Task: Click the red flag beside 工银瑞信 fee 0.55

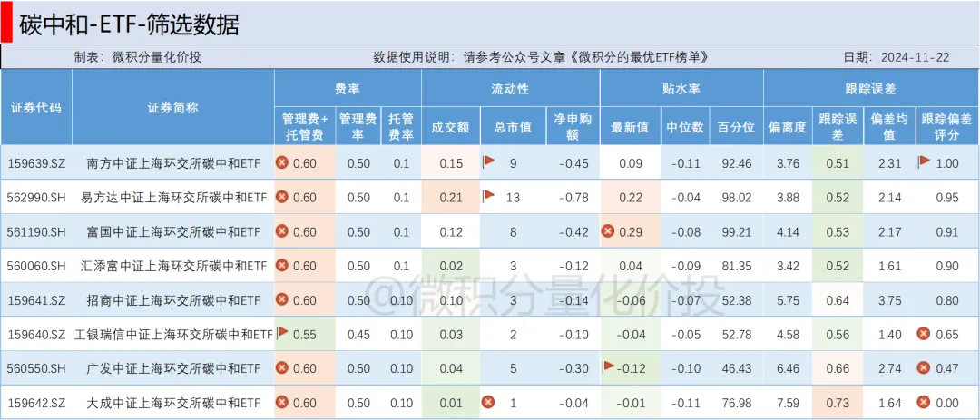Action: tap(282, 333)
